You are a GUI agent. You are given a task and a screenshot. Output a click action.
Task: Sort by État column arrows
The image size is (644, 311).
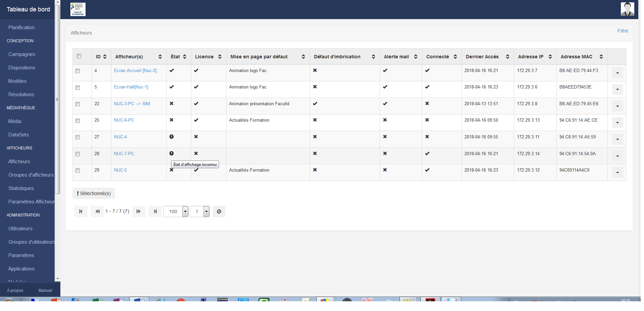point(184,57)
